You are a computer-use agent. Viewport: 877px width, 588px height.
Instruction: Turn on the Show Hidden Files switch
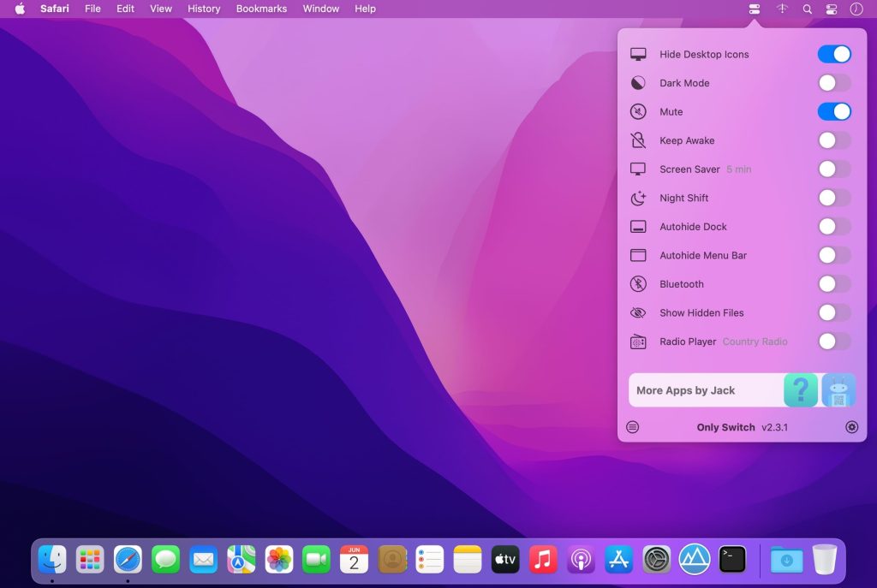[x=833, y=312]
